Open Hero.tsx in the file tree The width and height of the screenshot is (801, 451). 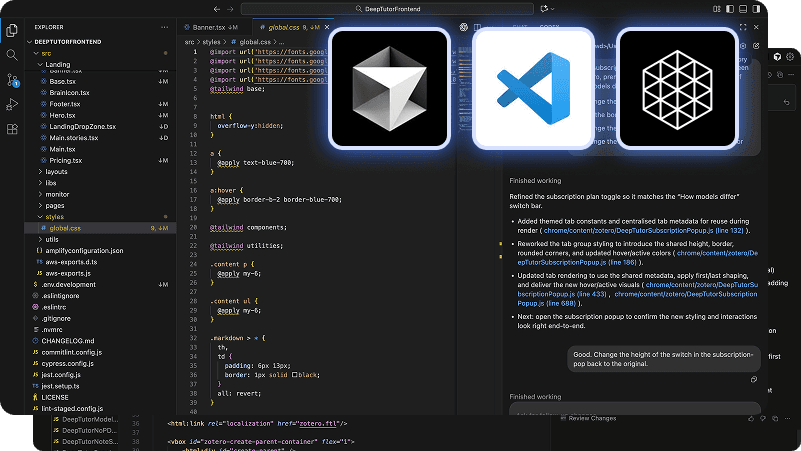62,115
